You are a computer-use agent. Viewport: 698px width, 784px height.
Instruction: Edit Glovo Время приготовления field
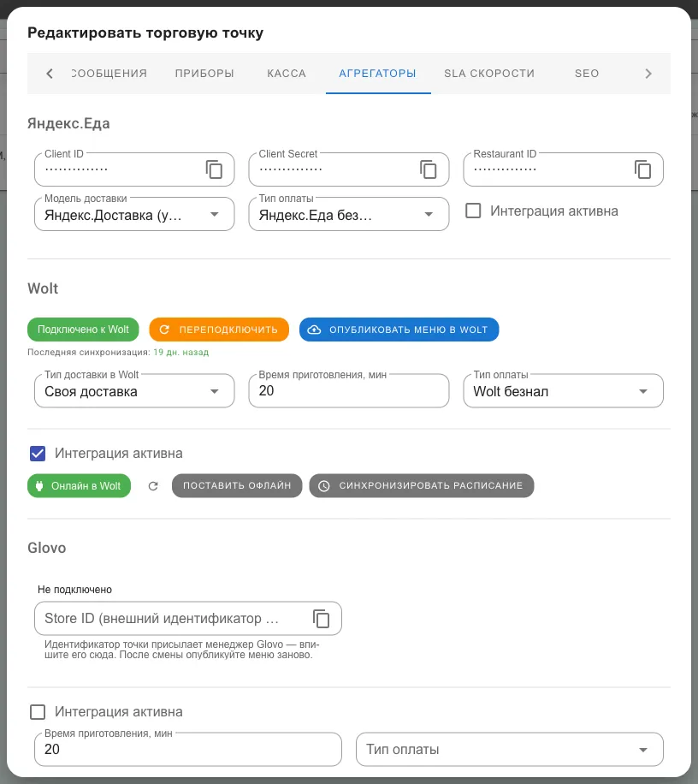click(188, 749)
